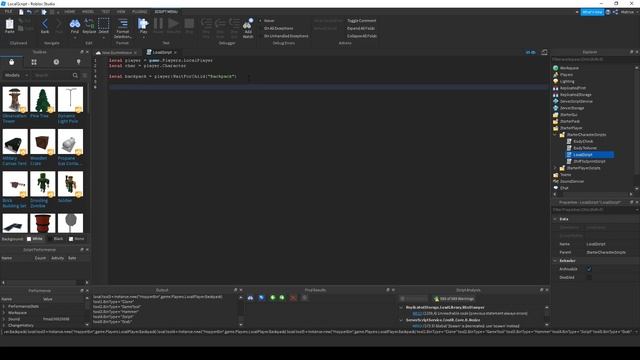Select Lighting in Explorer

pos(567,82)
